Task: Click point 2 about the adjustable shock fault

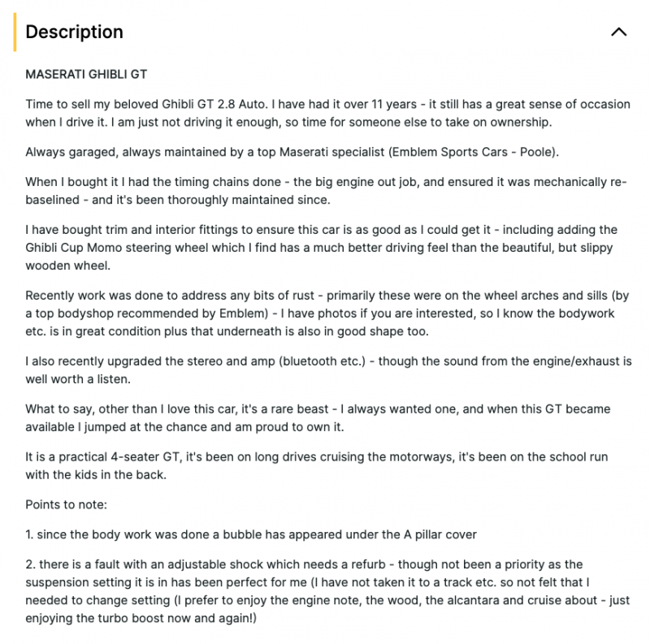Action: coord(327,591)
